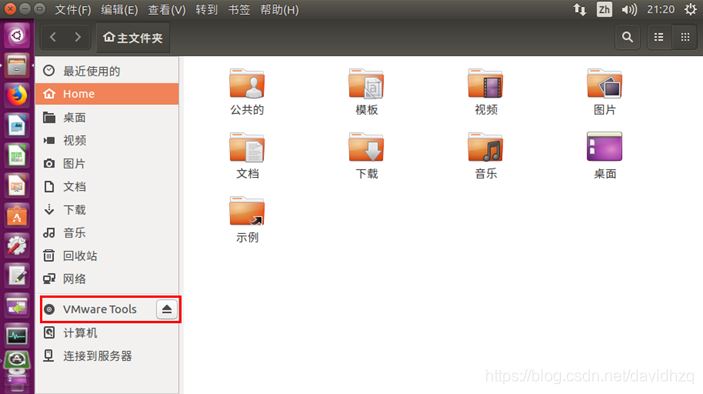The image size is (703, 394).
Task: Click the search magnifier icon
Action: [x=627, y=37]
